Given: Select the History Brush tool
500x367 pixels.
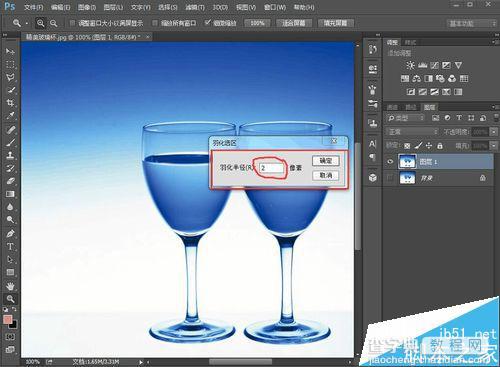Looking at the screenshot, I should 10,168.
